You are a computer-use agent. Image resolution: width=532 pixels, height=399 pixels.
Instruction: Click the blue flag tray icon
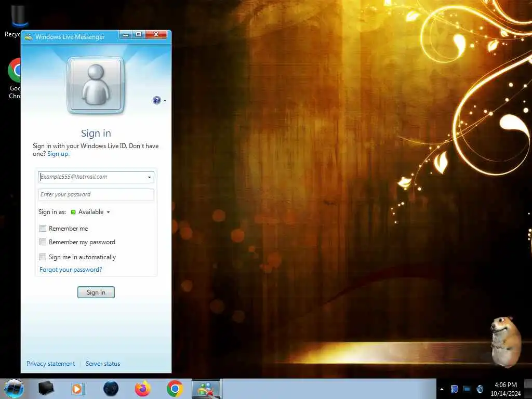tap(454, 389)
